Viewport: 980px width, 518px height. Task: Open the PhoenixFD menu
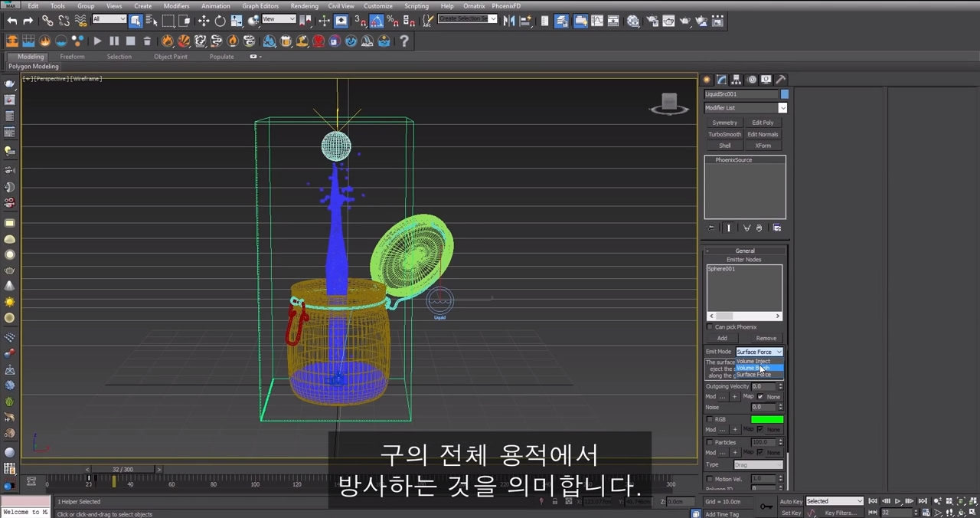point(506,6)
